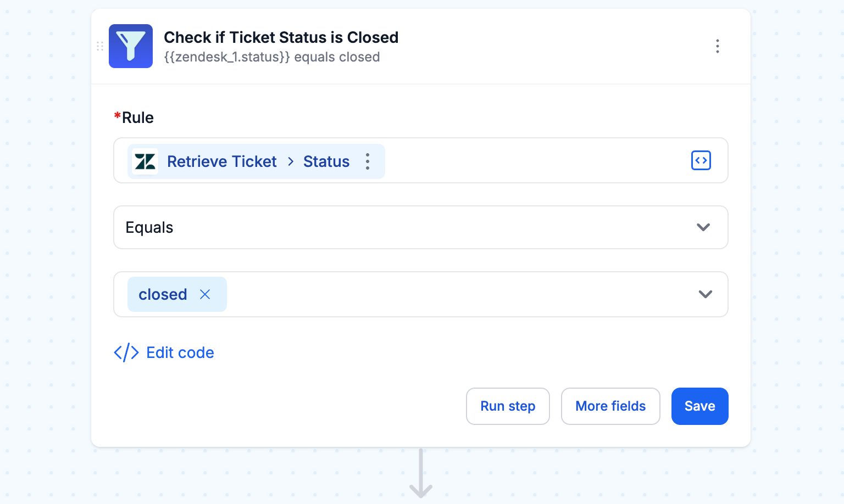Click the closed value tag

tap(163, 294)
